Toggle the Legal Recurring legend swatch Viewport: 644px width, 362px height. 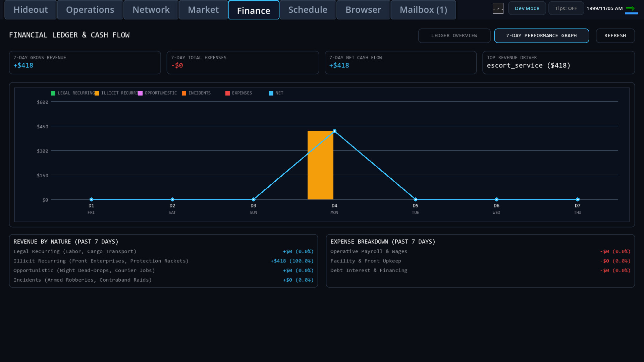point(53,93)
